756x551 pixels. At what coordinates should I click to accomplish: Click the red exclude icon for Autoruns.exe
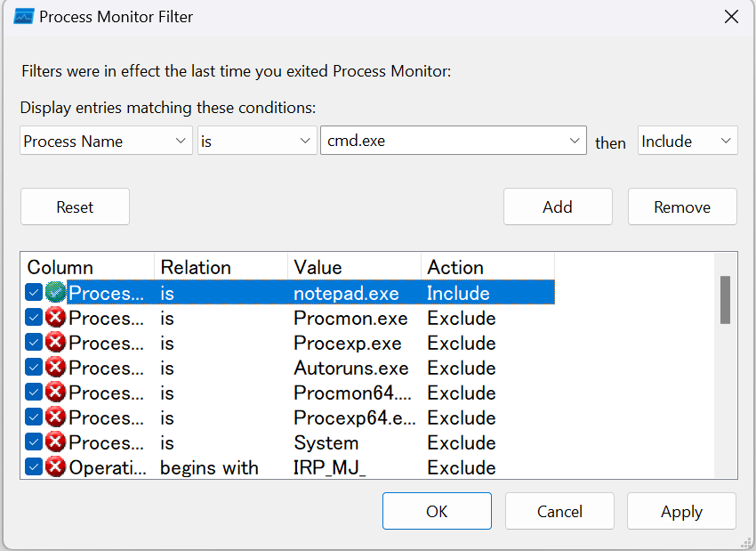coord(55,368)
